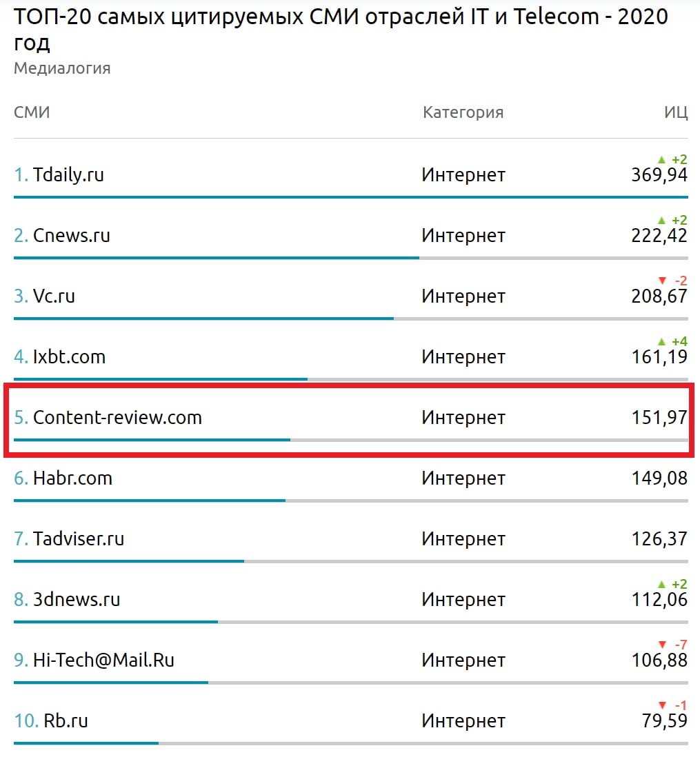Click the green up arrow above 369,94
The width and height of the screenshot is (700, 757).
661,159
